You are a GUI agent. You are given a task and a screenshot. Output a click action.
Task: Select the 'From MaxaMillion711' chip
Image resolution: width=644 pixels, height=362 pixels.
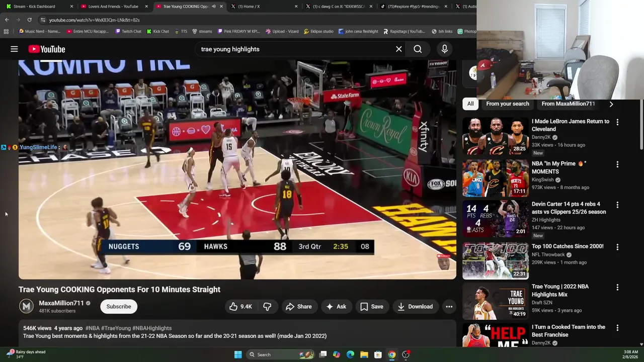[x=568, y=104]
